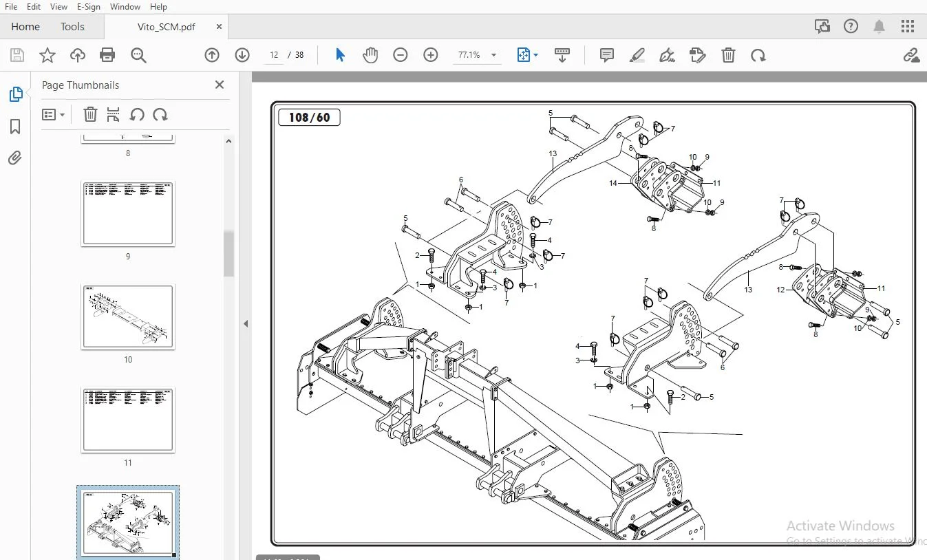This screenshot has width=927, height=560.
Task: Click the 108/60 diagram label
Action: coord(309,118)
